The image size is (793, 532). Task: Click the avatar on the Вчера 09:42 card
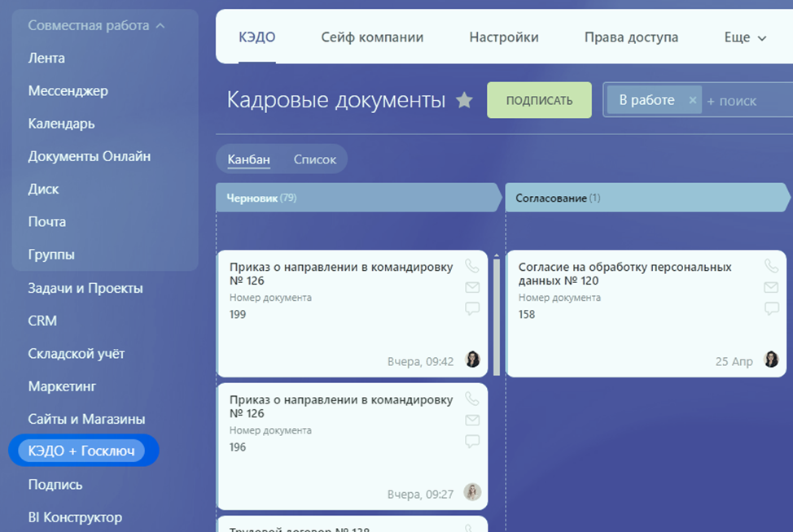click(x=472, y=359)
